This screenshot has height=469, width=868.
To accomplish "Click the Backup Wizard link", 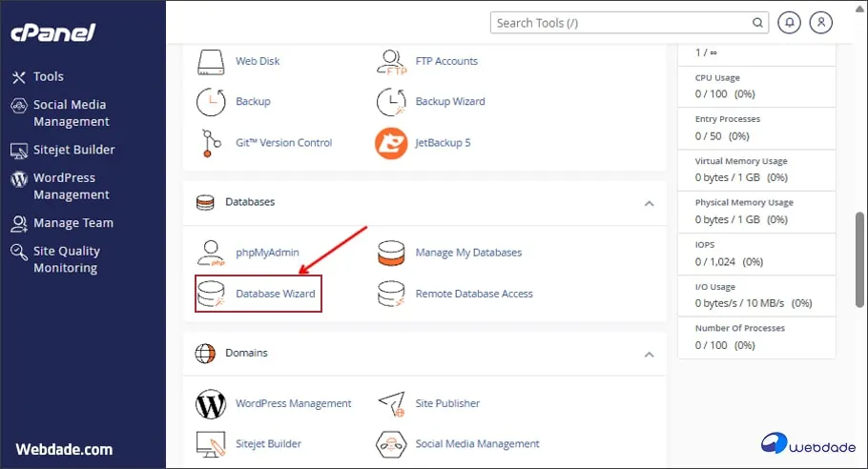I will (450, 101).
